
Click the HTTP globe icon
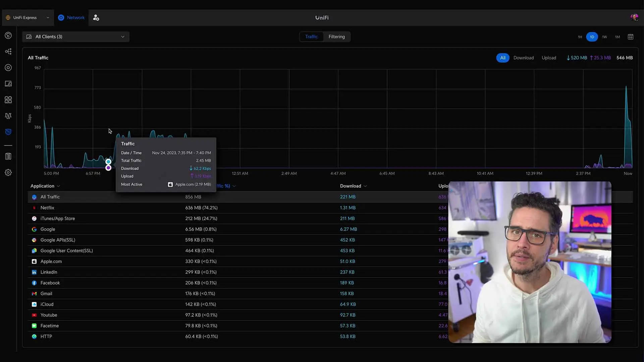tap(34, 337)
